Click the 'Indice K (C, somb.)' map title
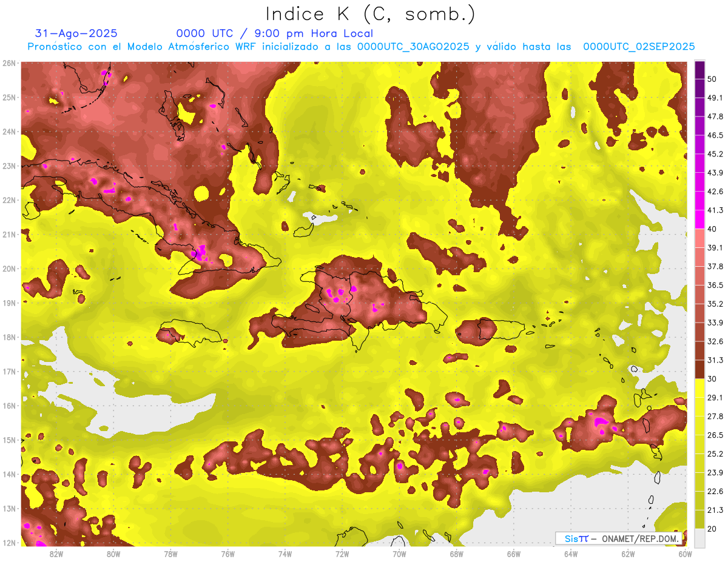The width and height of the screenshot is (728, 562). (x=370, y=14)
